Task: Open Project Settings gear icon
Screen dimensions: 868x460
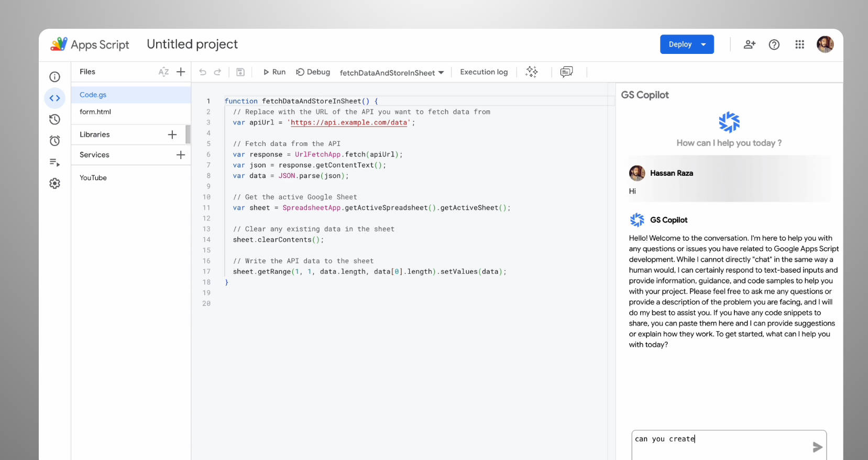Action: click(x=54, y=183)
